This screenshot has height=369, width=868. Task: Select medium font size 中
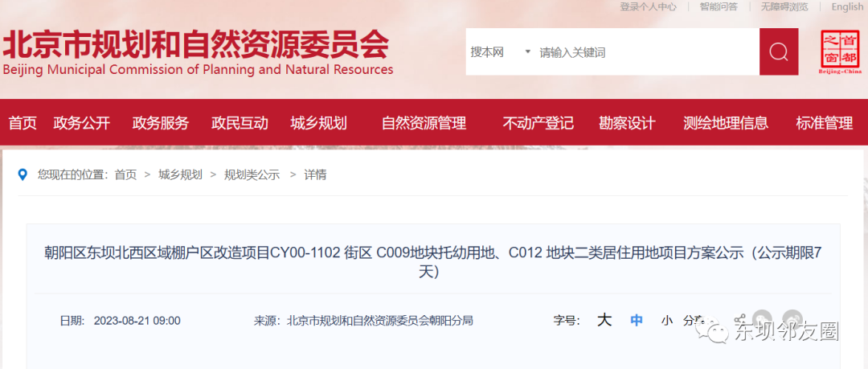(x=637, y=320)
